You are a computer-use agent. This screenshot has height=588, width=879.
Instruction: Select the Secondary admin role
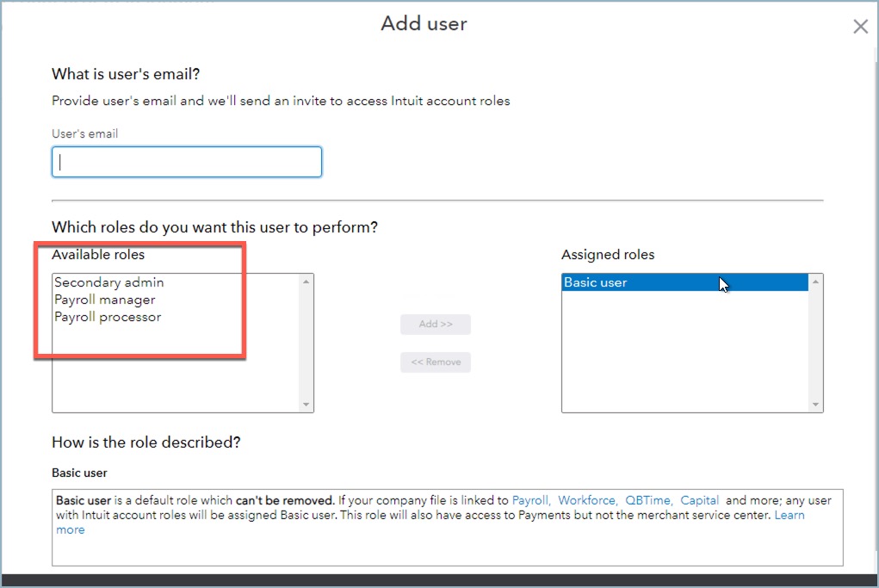(108, 282)
